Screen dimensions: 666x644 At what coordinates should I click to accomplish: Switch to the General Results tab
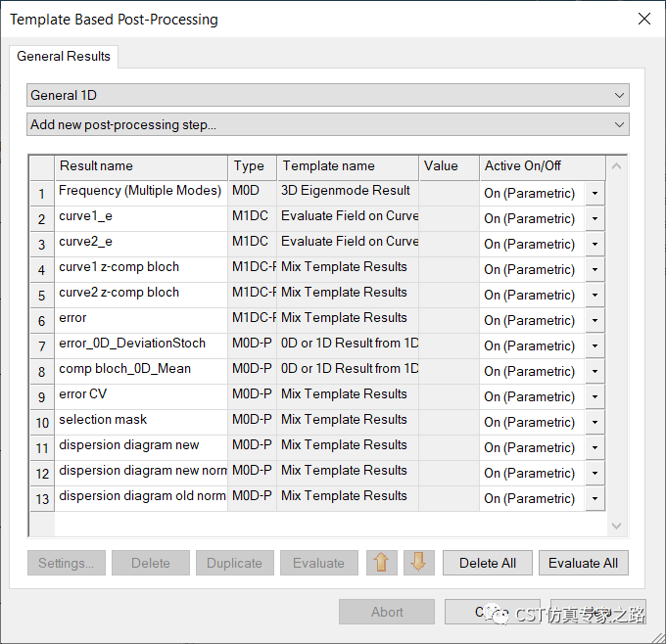64,56
